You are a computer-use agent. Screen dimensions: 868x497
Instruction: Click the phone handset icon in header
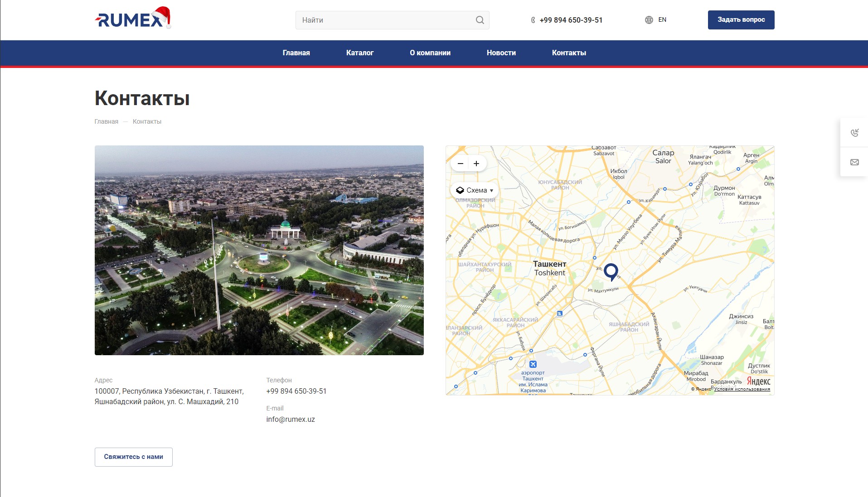(533, 20)
